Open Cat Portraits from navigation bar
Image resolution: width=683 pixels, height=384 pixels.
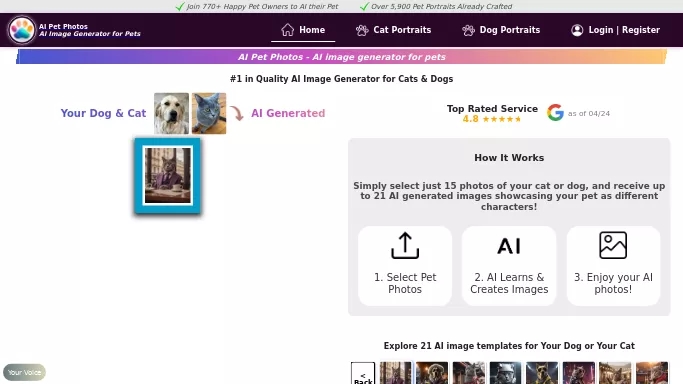[x=393, y=30]
